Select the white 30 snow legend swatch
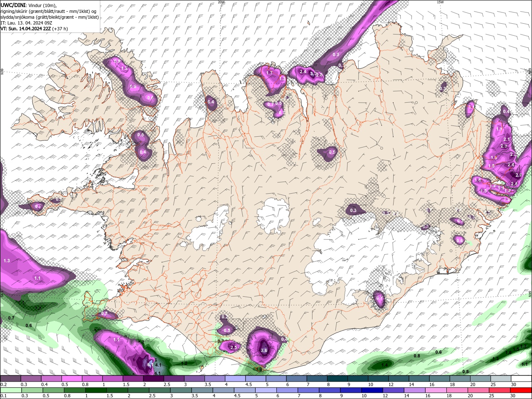Image resolution: width=532 pixels, height=399 pixels. coord(521,379)
